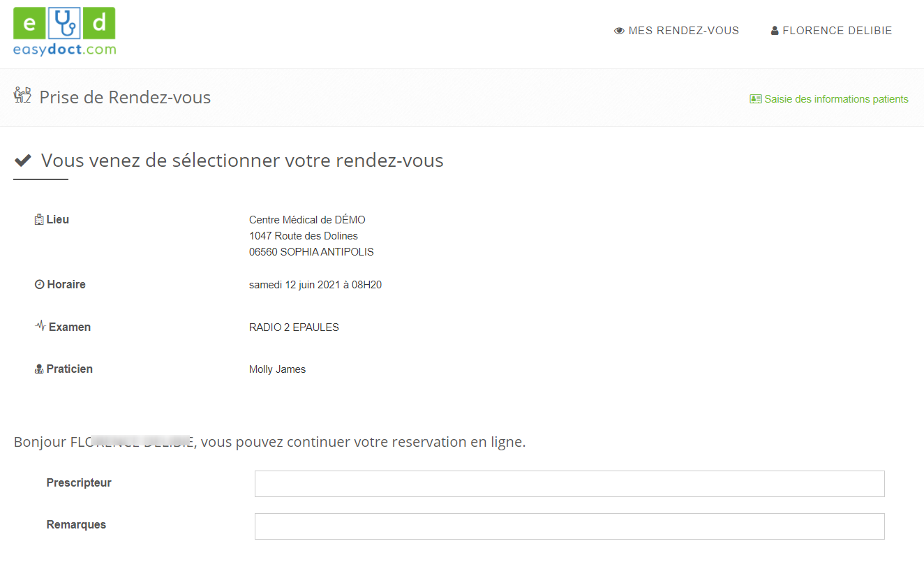Viewport: 924px width, 562px height.
Task: Click the user icon beside Florence Delibie
Action: coord(775,31)
